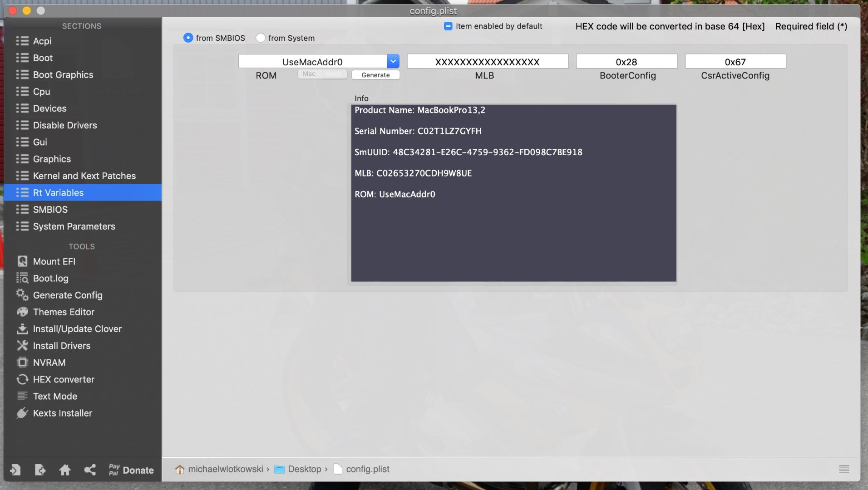Click the NVRAM chip icon

(22, 362)
